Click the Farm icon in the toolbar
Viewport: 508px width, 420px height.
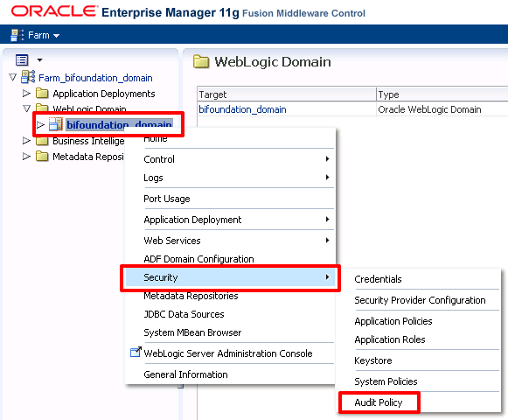coord(17,35)
